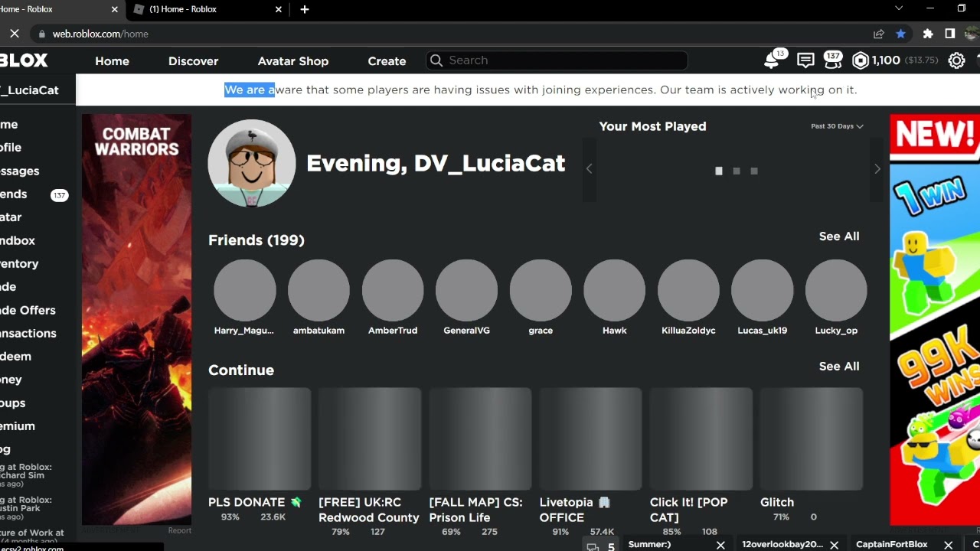Viewport: 980px width, 551px height.
Task: Go to previous Most Played page arrow
Action: tap(589, 169)
